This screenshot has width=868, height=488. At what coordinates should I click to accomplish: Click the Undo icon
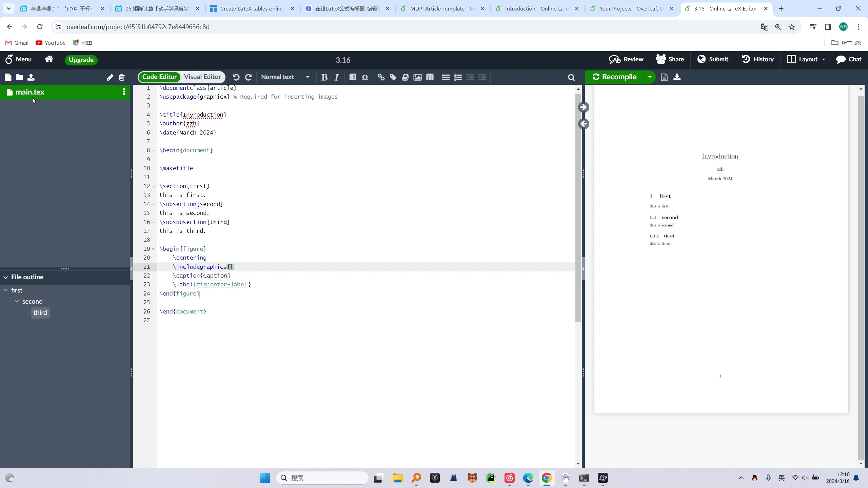pos(236,77)
